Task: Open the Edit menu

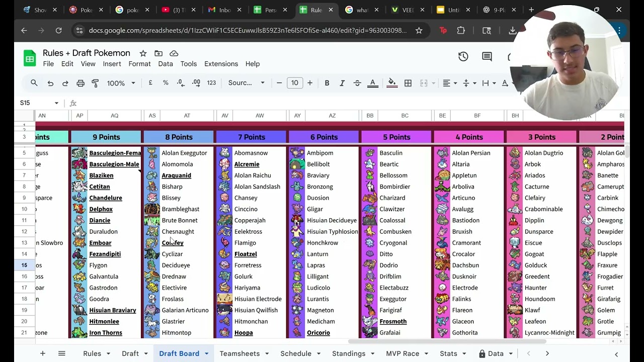Action: click(x=67, y=64)
